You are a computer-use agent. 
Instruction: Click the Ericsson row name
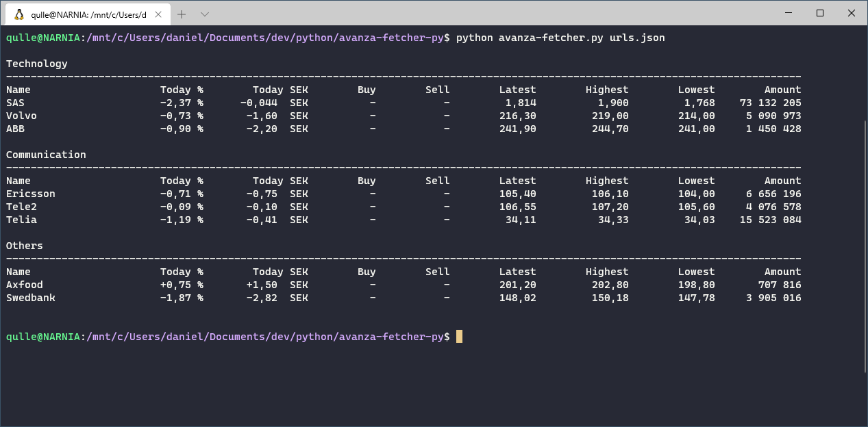(x=31, y=194)
